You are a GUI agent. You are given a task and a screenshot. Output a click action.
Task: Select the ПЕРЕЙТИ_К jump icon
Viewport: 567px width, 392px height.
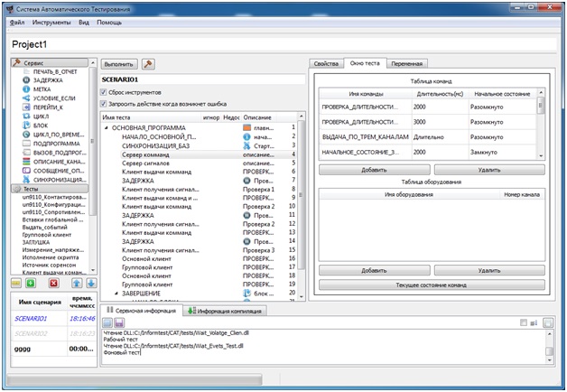[x=26, y=107]
